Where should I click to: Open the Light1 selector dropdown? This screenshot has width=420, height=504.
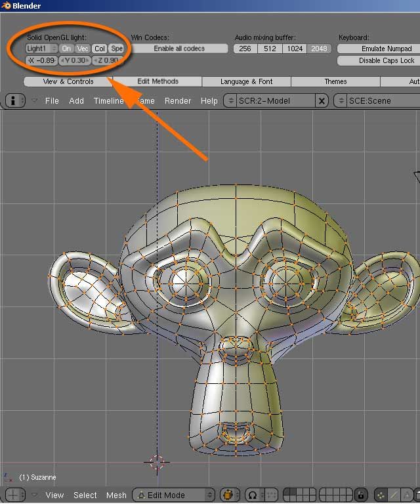pos(41,49)
